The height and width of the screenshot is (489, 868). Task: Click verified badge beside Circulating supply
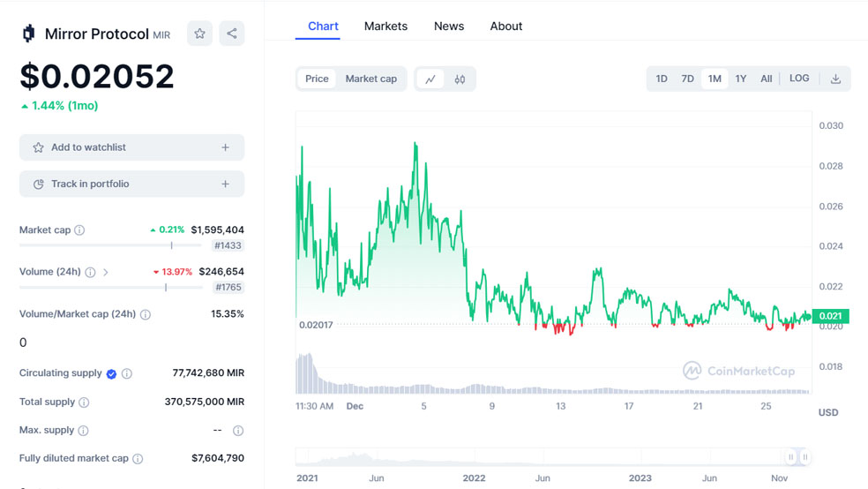click(111, 374)
